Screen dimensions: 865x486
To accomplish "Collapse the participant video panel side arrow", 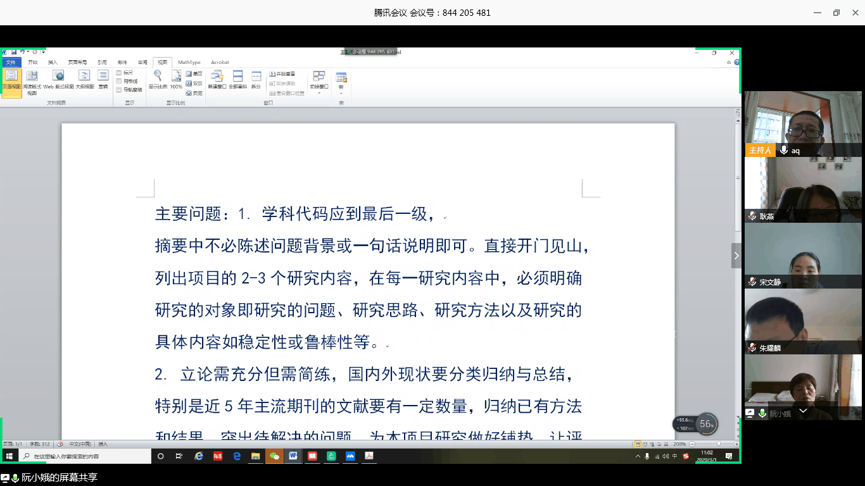I will click(x=736, y=256).
